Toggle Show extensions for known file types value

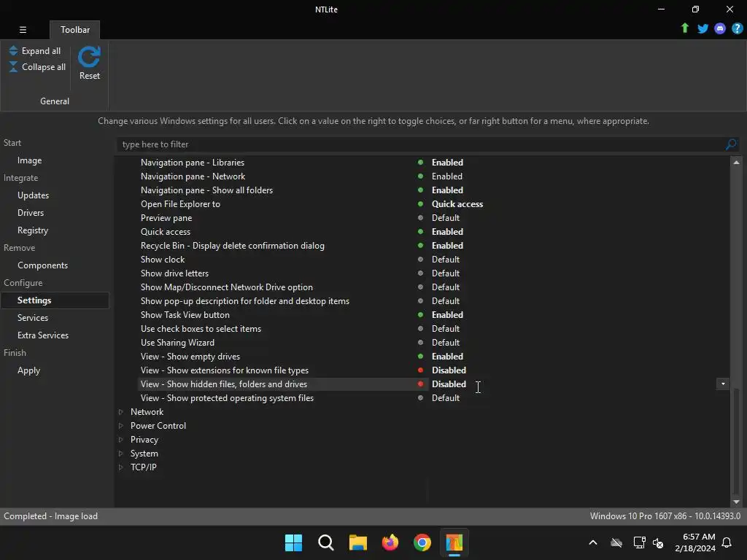point(449,370)
